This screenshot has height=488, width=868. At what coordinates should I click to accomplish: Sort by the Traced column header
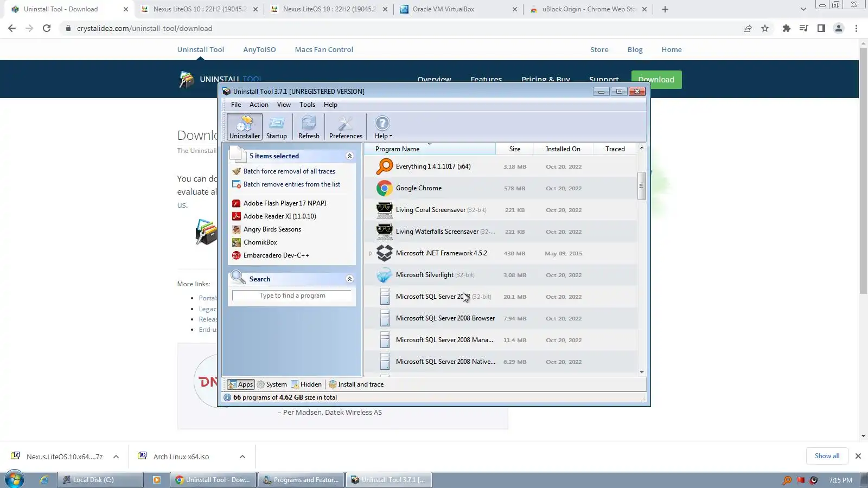(x=615, y=149)
